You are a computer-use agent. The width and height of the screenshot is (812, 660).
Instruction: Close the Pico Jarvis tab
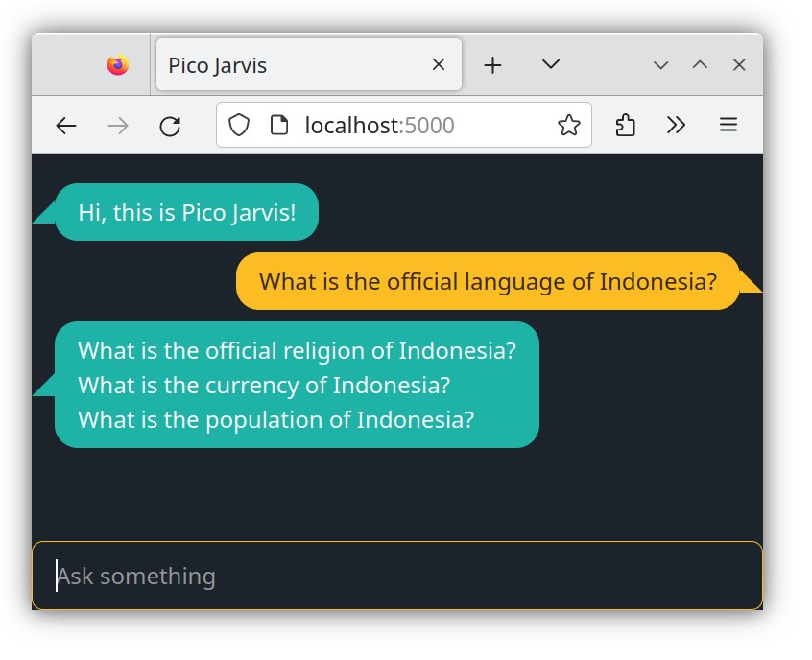coord(438,64)
